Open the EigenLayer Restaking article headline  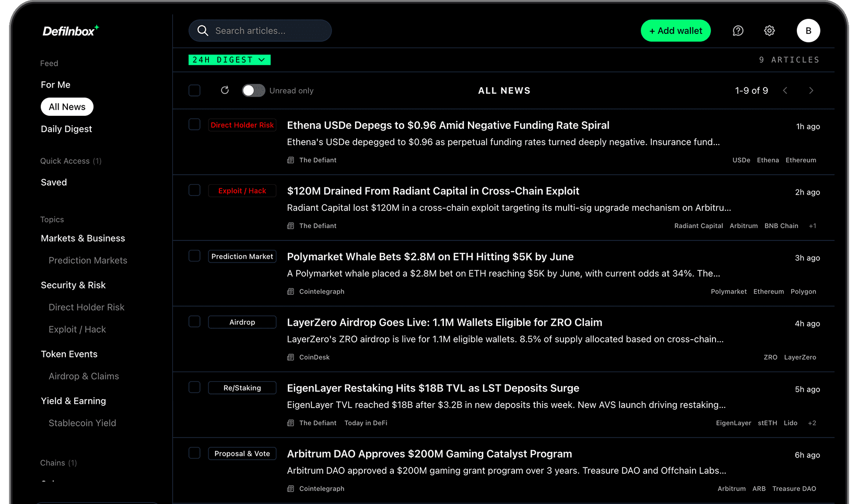coord(432,388)
